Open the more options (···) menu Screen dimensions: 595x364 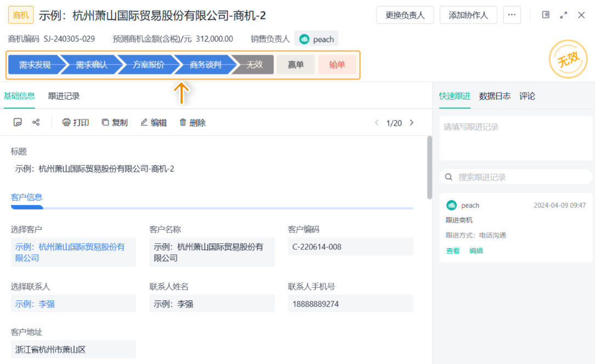click(512, 15)
